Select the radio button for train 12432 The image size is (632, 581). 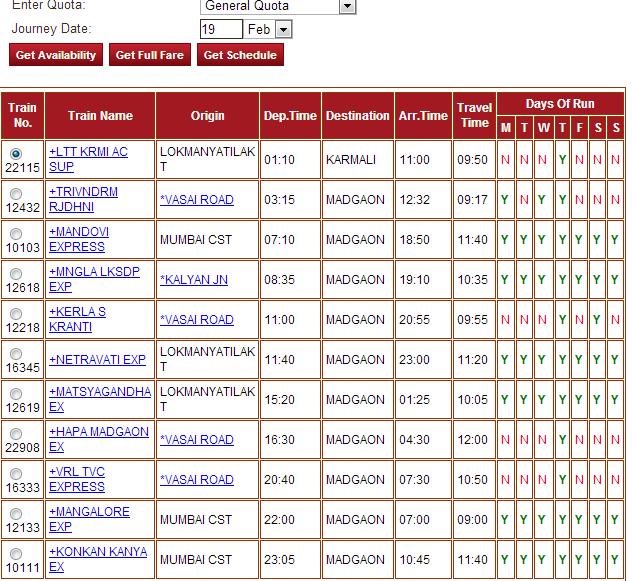pyautogui.click(x=16, y=194)
